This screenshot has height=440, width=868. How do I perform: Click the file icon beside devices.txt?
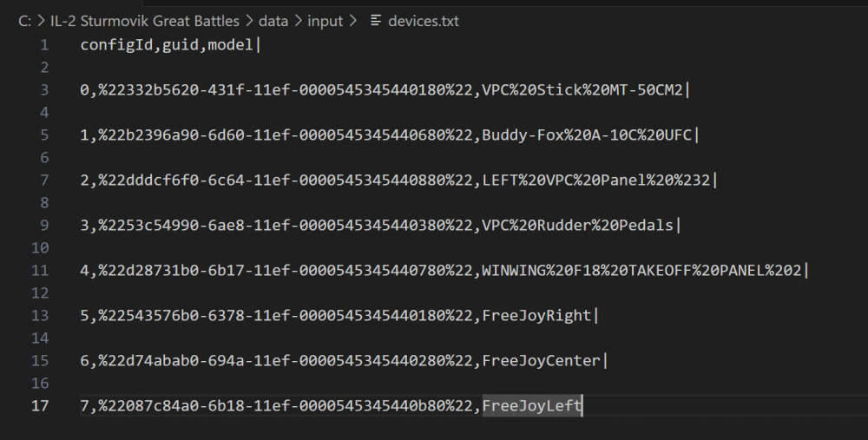[375, 20]
